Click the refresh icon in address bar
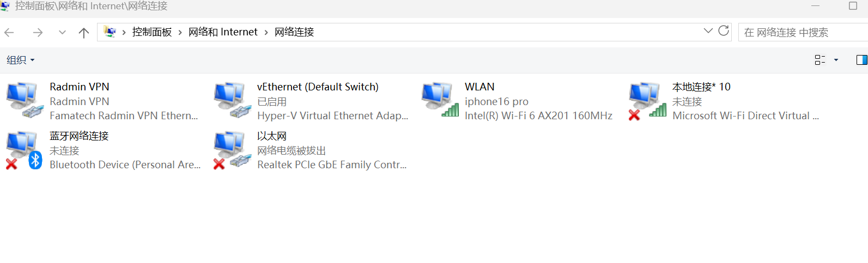 pos(724,31)
